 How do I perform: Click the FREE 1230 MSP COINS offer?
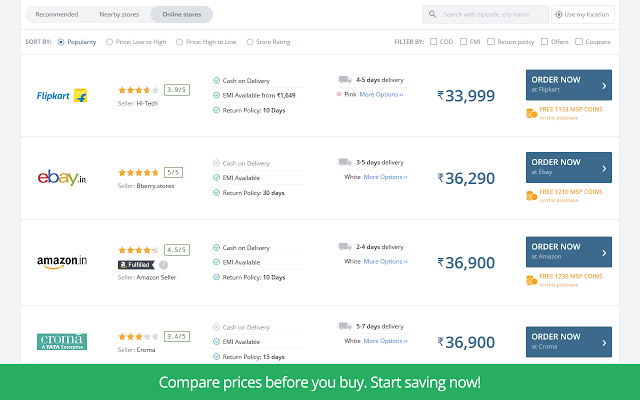click(x=564, y=280)
